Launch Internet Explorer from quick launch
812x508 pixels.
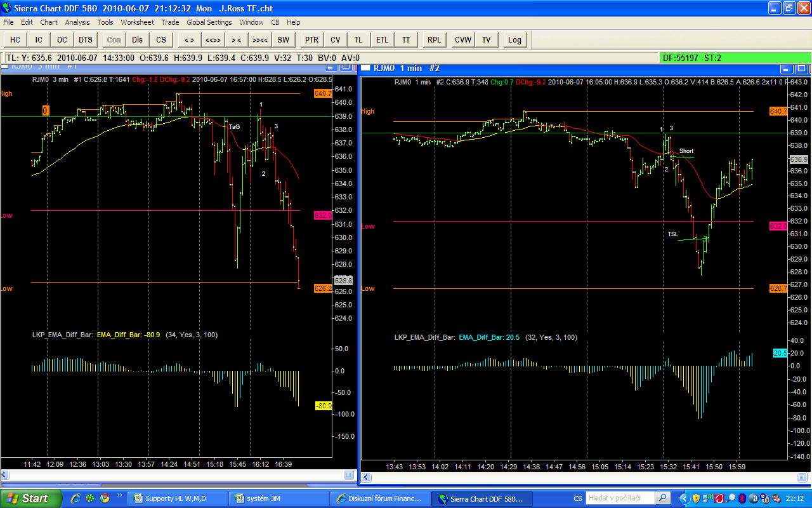76,498
